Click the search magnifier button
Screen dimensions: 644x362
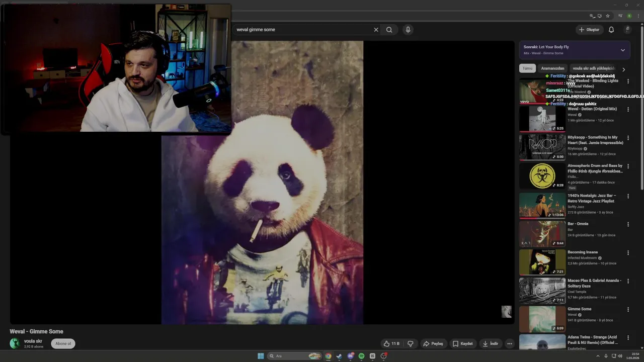(389, 30)
